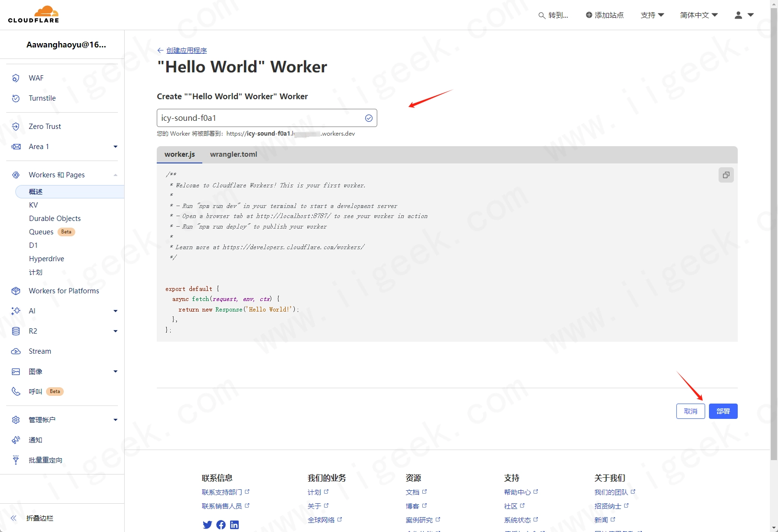The height and width of the screenshot is (532, 778).
Task: Click the Area 1 envelope icon
Action: click(16, 147)
